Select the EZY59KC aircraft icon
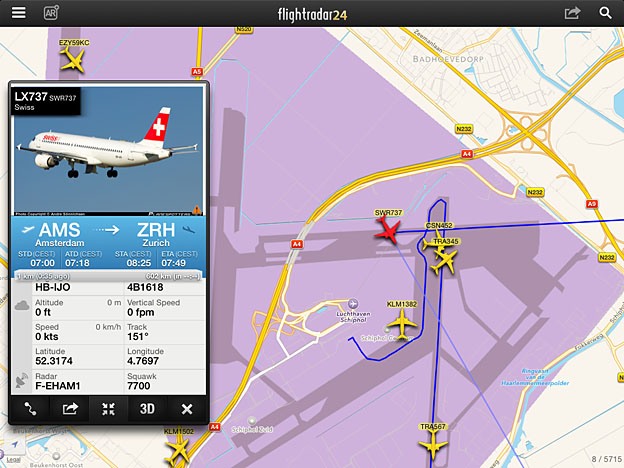The image size is (624, 468). (73, 60)
